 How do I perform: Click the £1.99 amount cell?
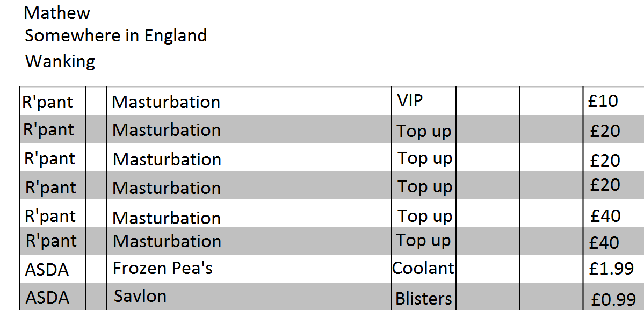pos(613,269)
